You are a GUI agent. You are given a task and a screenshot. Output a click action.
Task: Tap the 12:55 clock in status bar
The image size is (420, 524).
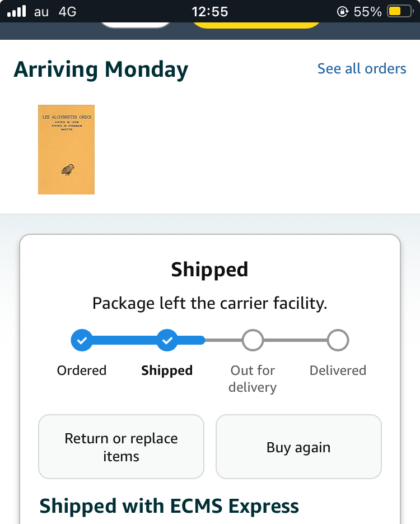click(x=210, y=12)
